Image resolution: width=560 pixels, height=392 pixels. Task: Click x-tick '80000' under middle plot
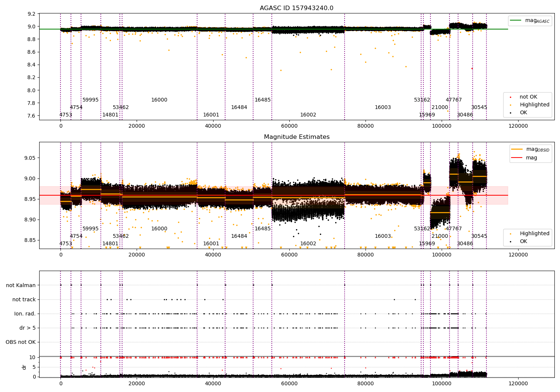pyautogui.click(x=365, y=255)
